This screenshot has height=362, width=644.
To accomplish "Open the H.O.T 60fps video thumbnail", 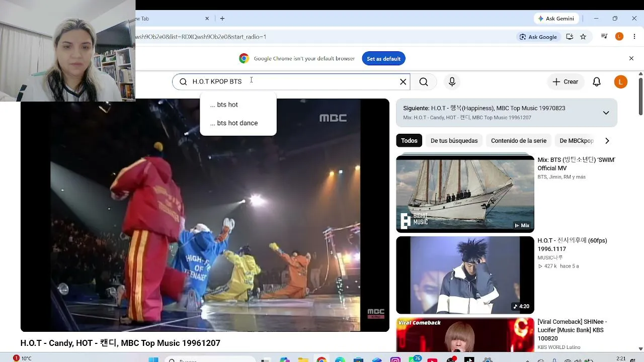I will click(x=465, y=275).
